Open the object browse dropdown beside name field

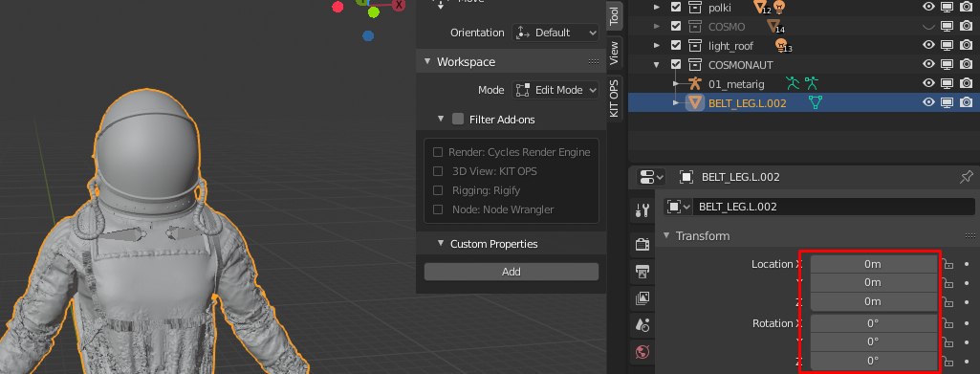pyautogui.click(x=678, y=207)
